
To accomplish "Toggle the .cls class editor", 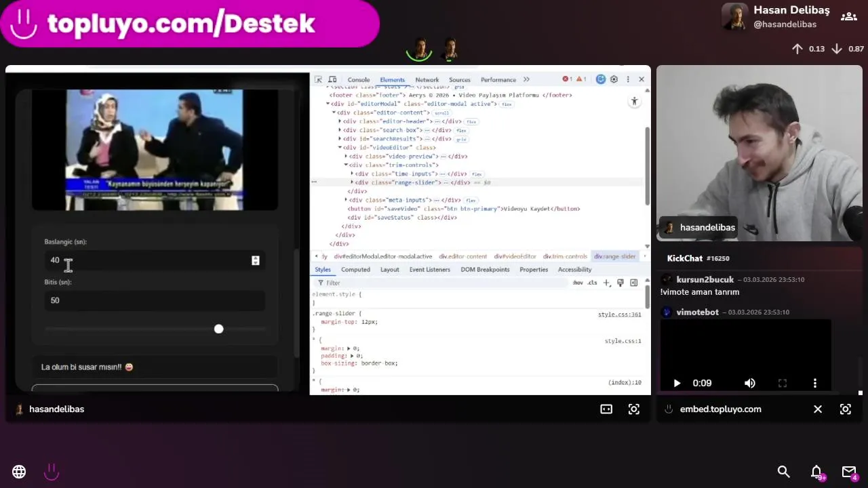I will pyautogui.click(x=592, y=283).
